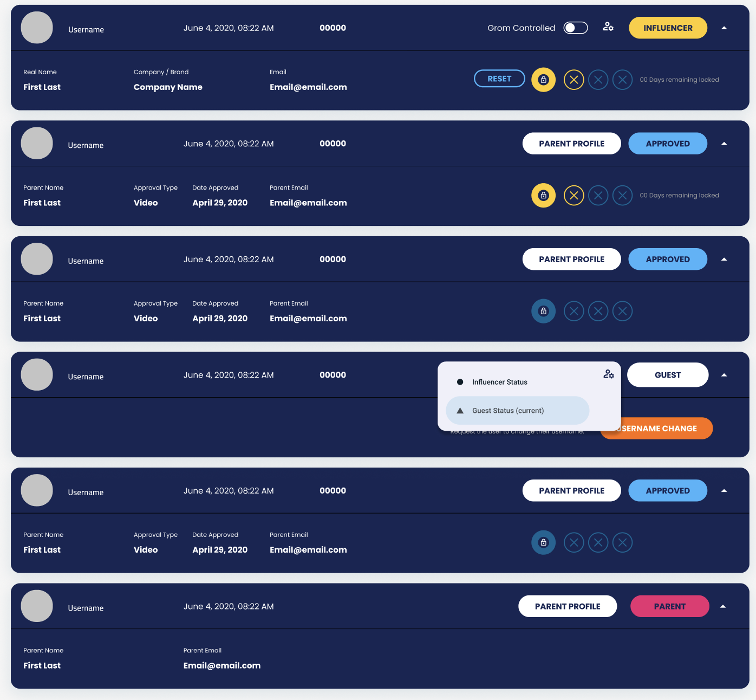Click the yellow lock icon in Influencer row
This screenshot has width=756, height=700.
[543, 80]
